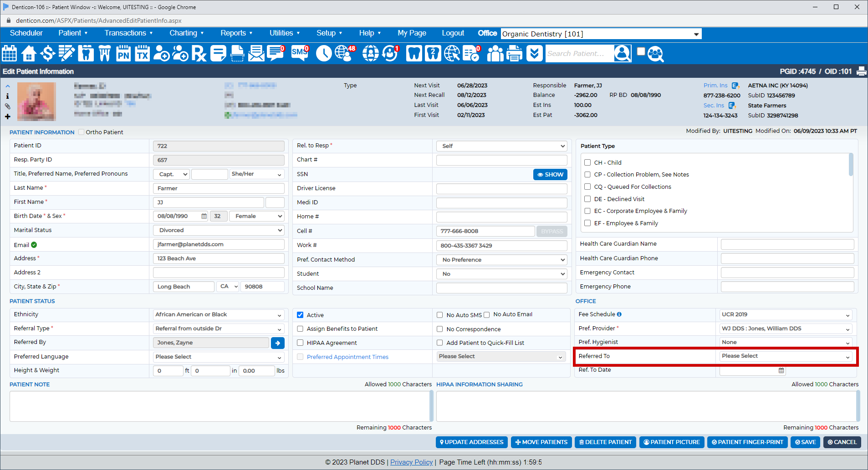Enable the No Auto SMS checkbox
Viewport: 868px width, 470px height.
click(x=439, y=315)
